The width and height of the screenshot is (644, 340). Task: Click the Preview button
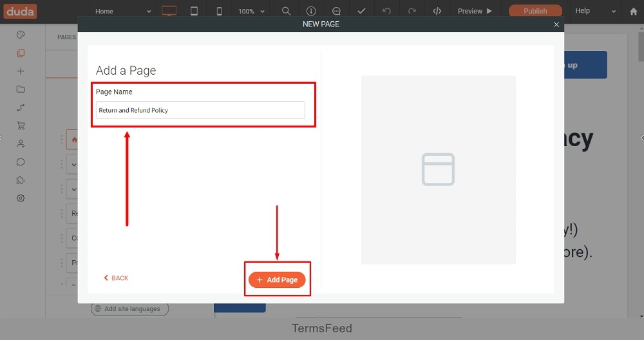point(475,11)
